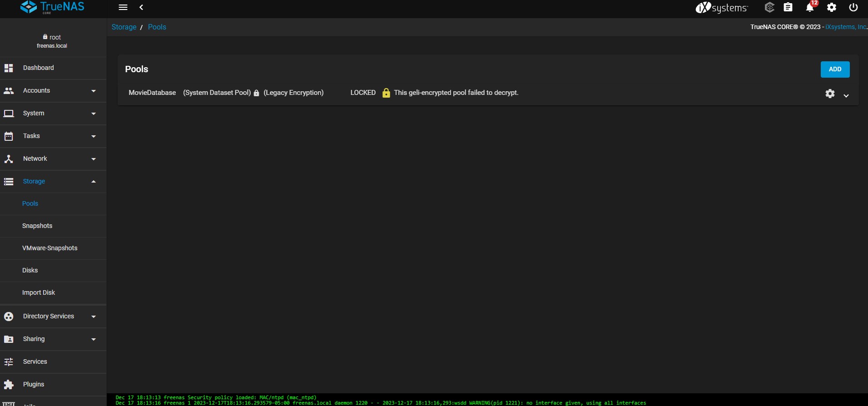The height and width of the screenshot is (406, 868).
Task: Open Snapshots in Storage submenu
Action: click(x=53, y=226)
